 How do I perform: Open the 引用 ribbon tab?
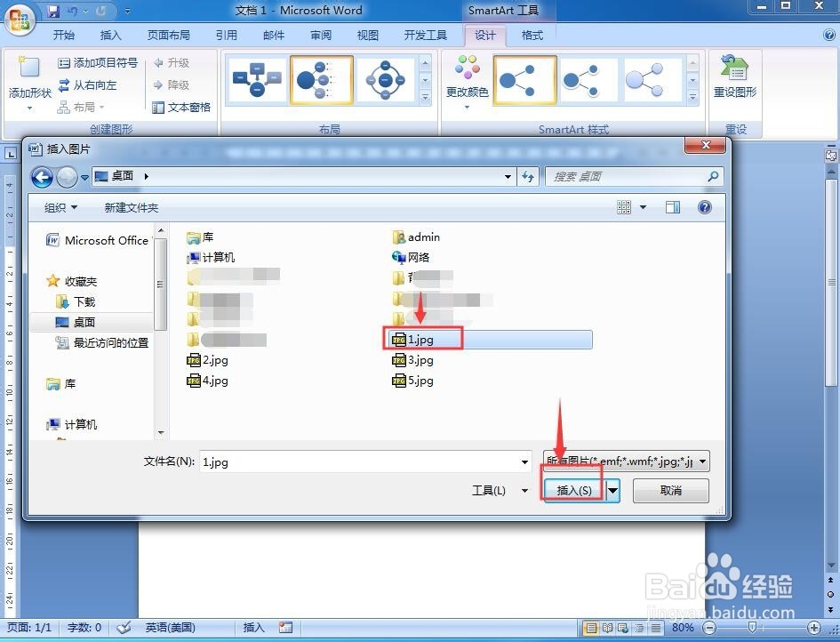(227, 36)
